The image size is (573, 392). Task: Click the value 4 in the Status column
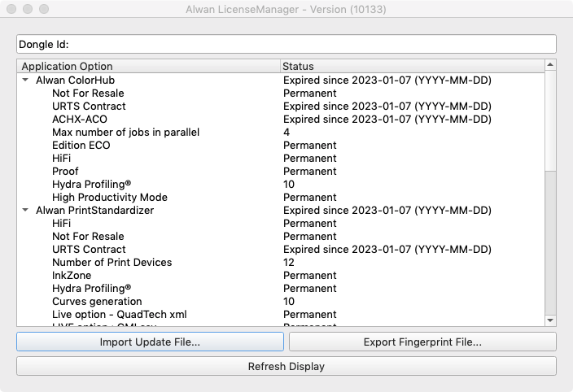click(286, 132)
